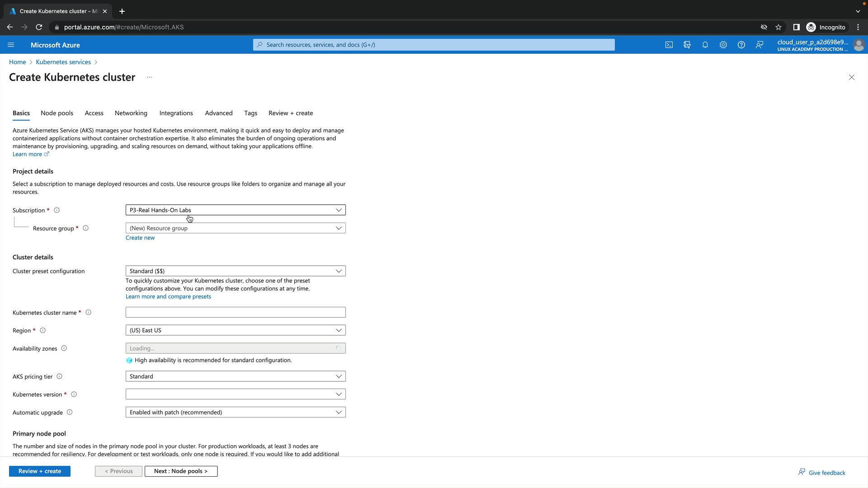The image size is (868, 488).
Task: Click Next : Node pools button
Action: click(x=180, y=471)
